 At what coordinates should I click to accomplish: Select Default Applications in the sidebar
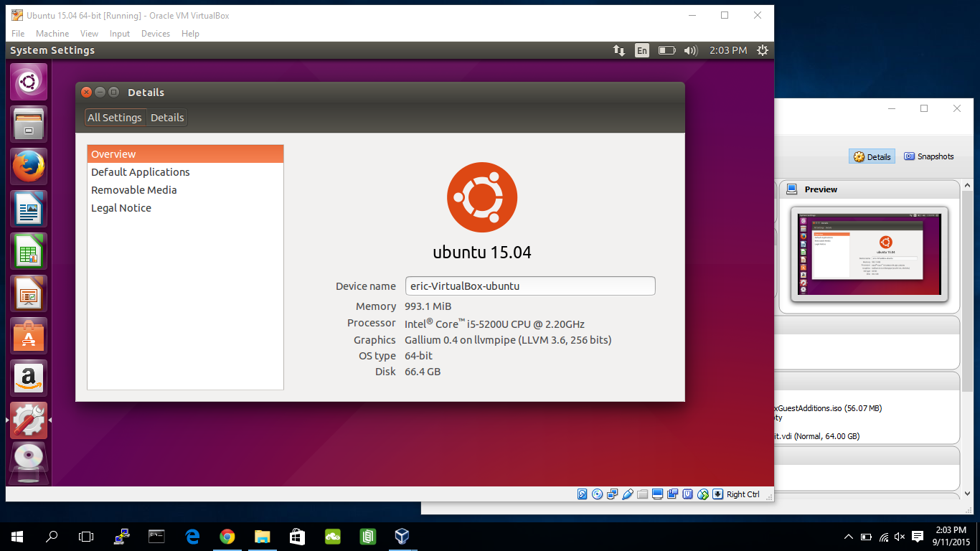pyautogui.click(x=185, y=172)
